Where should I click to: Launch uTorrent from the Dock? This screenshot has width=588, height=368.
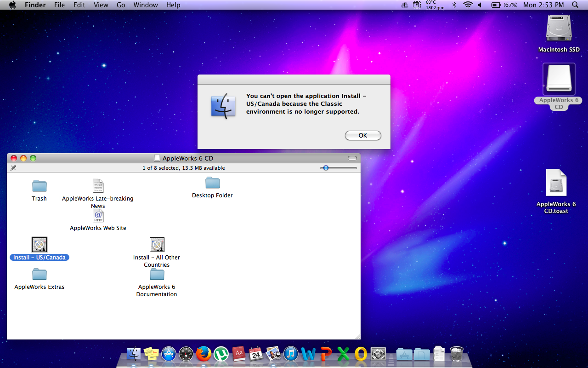point(221,354)
